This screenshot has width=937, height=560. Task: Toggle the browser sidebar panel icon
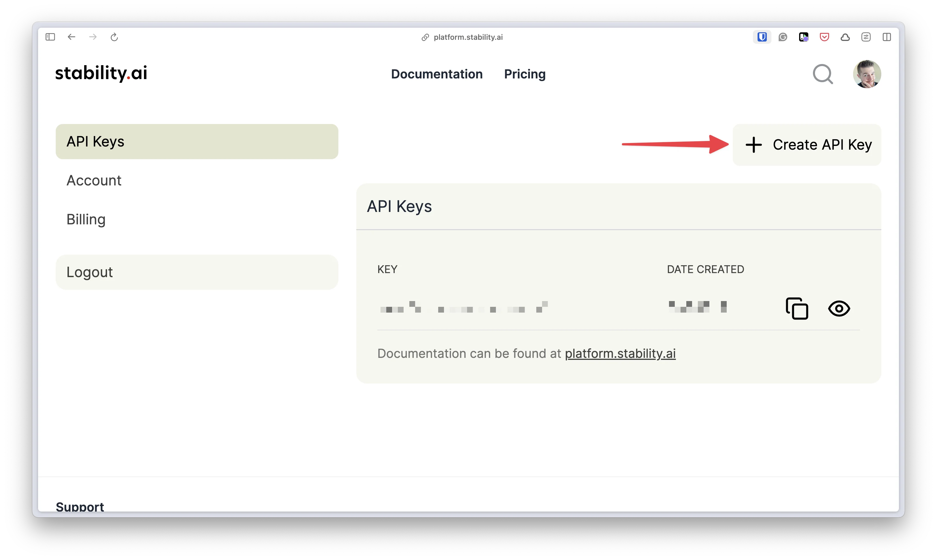coord(50,37)
